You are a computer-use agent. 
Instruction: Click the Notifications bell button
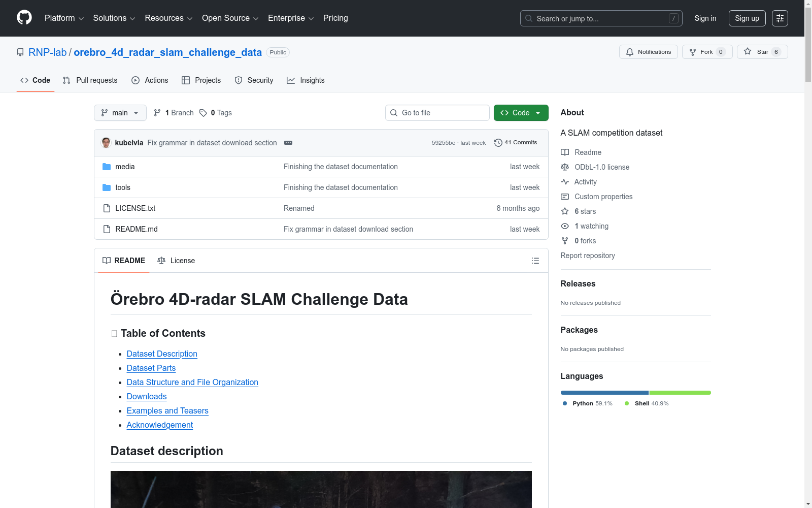pos(648,52)
